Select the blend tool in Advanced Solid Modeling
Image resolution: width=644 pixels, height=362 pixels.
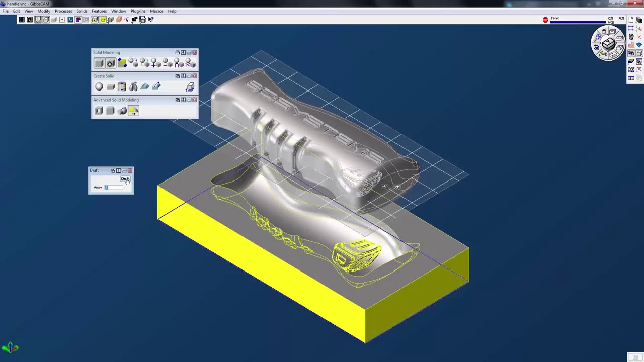click(x=122, y=111)
